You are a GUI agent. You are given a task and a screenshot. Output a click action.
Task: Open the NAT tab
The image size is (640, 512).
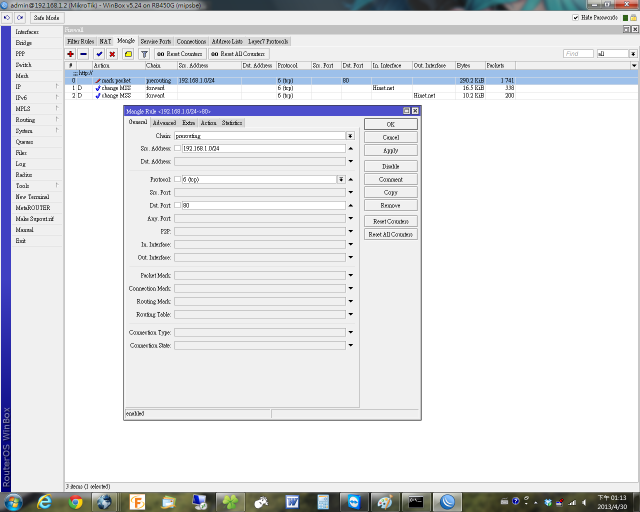105,42
